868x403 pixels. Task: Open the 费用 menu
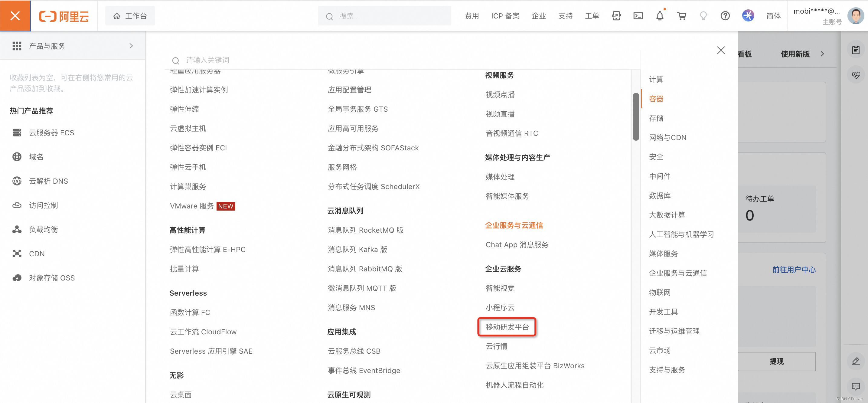click(472, 16)
